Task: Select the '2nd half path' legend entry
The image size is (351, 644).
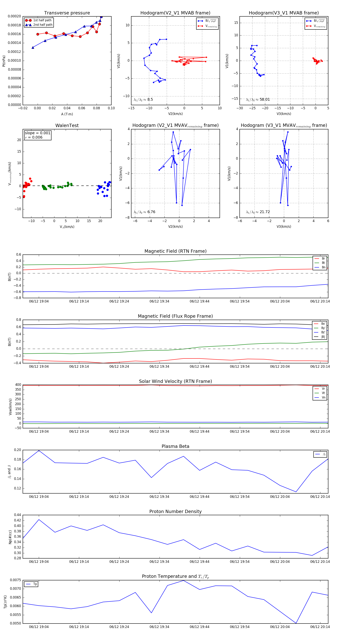Action: (x=39, y=25)
